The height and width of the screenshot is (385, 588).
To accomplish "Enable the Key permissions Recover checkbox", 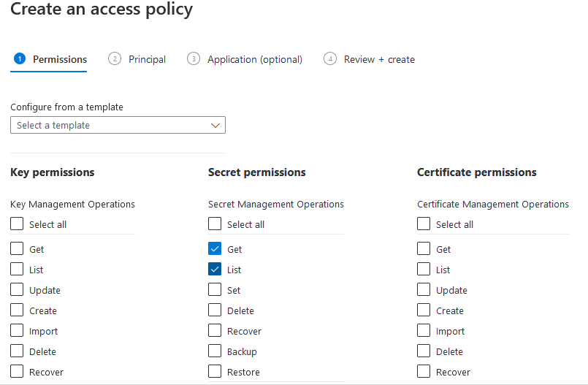I will tap(17, 371).
